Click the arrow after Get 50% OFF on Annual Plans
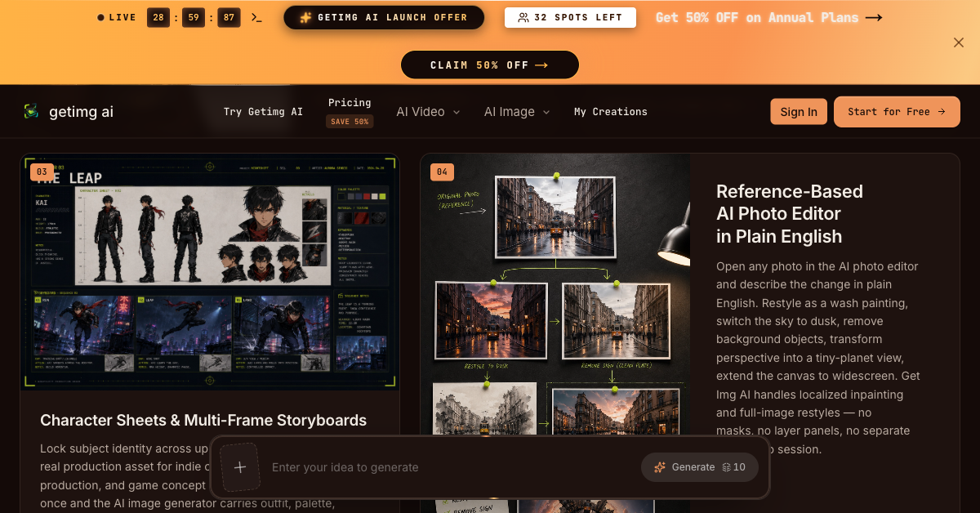Image resolution: width=980 pixels, height=513 pixels. click(x=874, y=17)
